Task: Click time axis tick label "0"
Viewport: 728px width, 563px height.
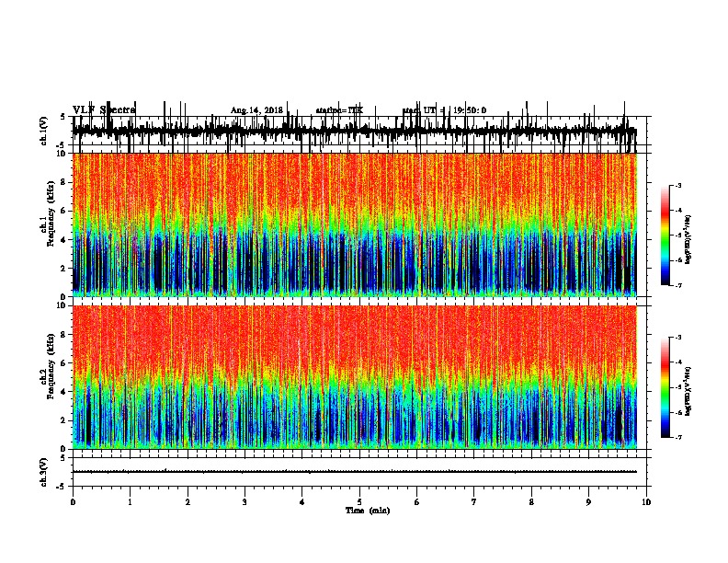Action: (x=73, y=502)
